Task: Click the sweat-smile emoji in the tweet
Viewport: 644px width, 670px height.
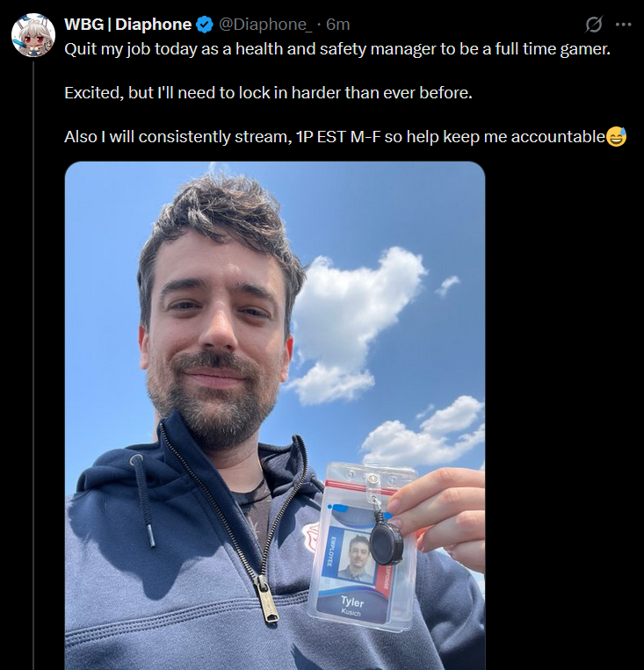Action: (x=616, y=137)
